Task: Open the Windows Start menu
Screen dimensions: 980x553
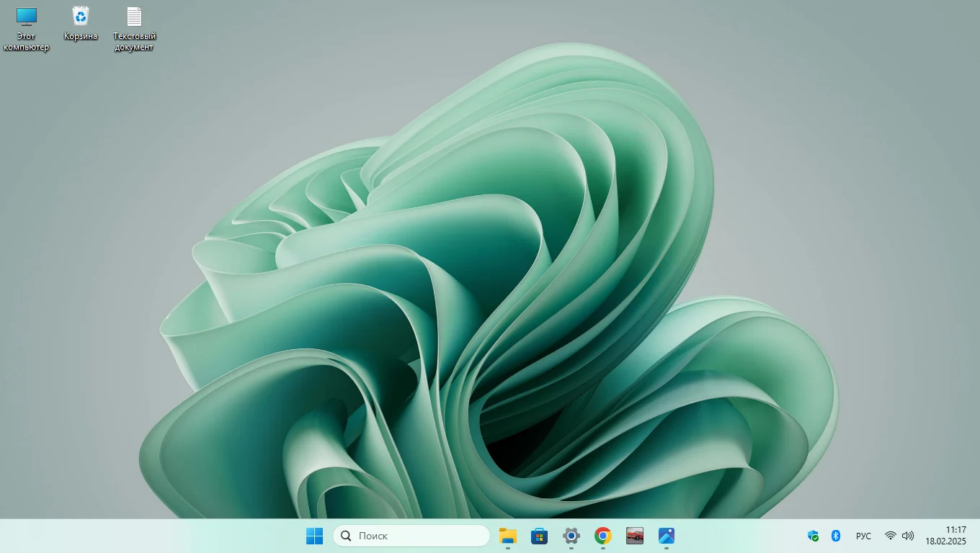Action: click(314, 536)
